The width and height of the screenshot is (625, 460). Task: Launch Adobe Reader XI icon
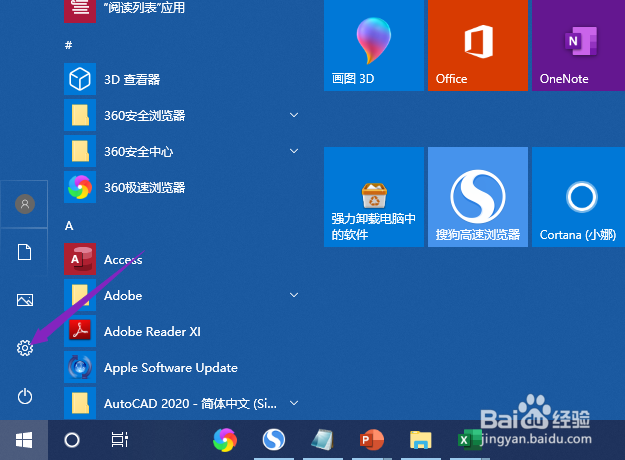[80, 331]
